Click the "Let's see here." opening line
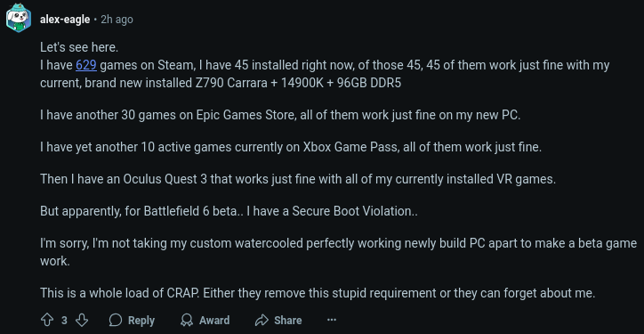 pyautogui.click(x=79, y=47)
